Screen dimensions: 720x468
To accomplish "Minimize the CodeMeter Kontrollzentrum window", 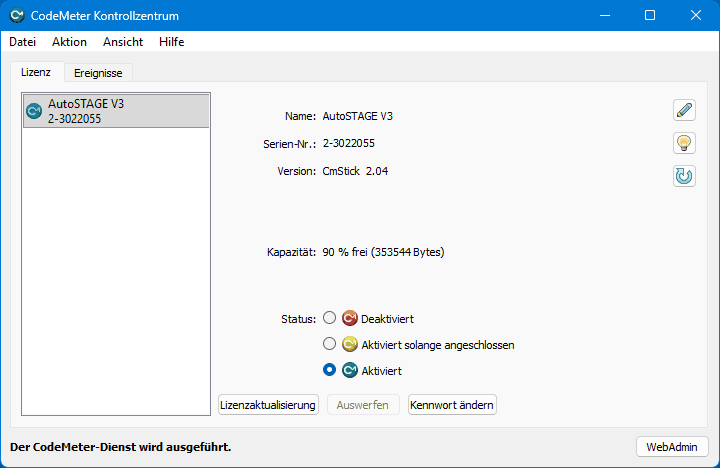I will 605,15.
